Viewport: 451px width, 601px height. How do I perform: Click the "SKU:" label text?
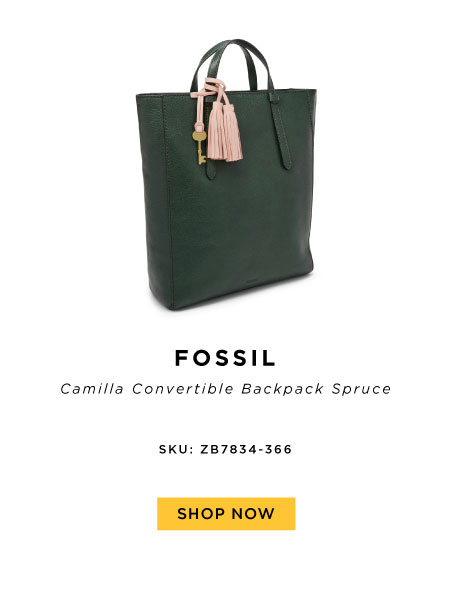tap(176, 449)
